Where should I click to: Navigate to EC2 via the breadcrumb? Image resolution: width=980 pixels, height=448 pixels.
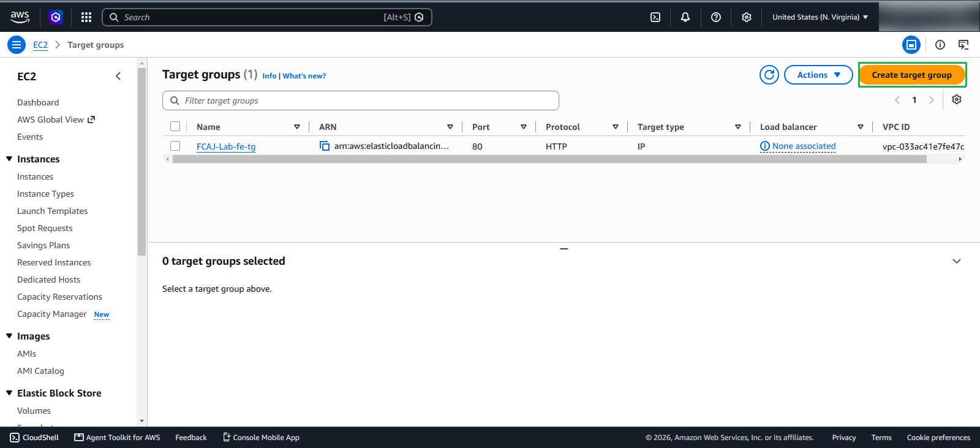pyautogui.click(x=40, y=45)
